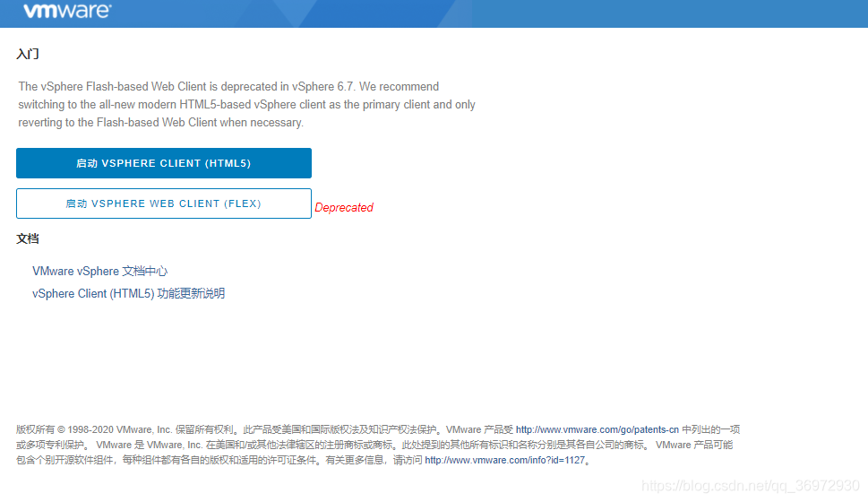Open VMware vSphere 文档中心 link

[x=100, y=271]
